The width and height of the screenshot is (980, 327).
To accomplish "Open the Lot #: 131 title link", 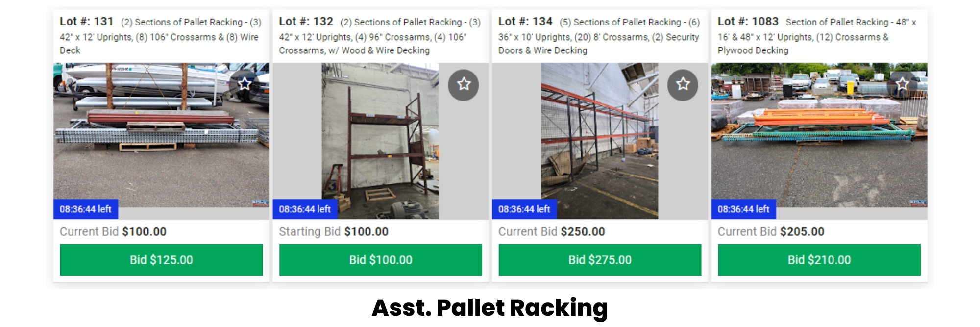I will 87,22.
